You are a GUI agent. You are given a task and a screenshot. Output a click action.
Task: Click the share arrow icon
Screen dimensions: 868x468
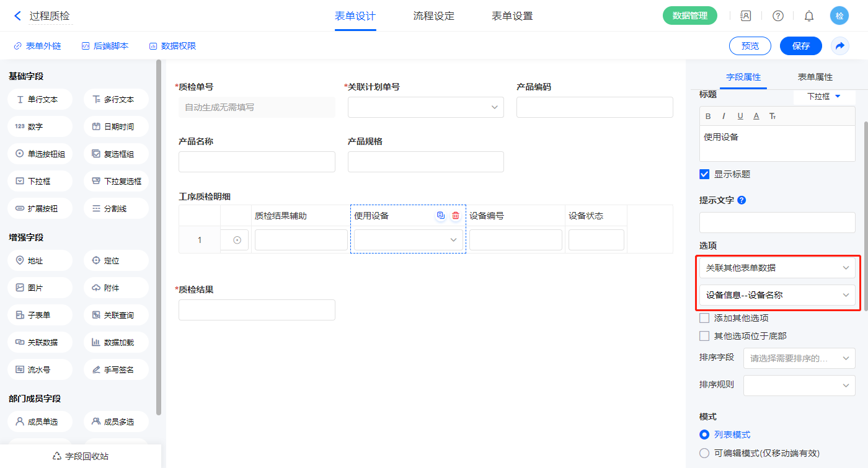[x=840, y=46]
